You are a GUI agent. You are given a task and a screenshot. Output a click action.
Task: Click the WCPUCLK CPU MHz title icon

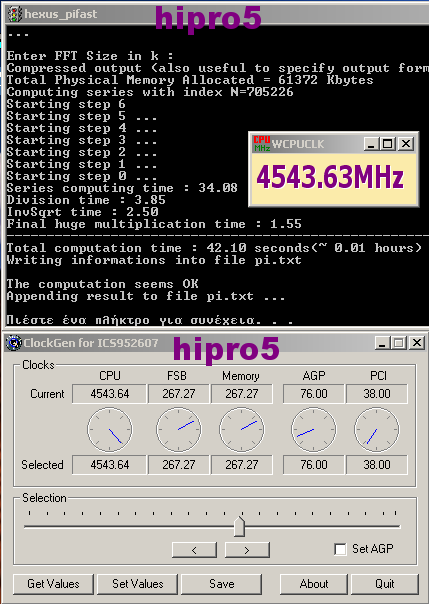262,144
